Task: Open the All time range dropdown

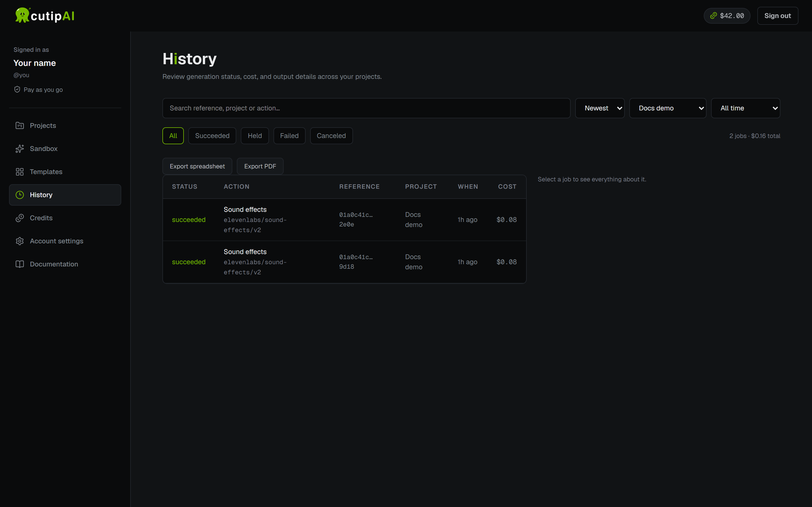Action: tap(745, 108)
